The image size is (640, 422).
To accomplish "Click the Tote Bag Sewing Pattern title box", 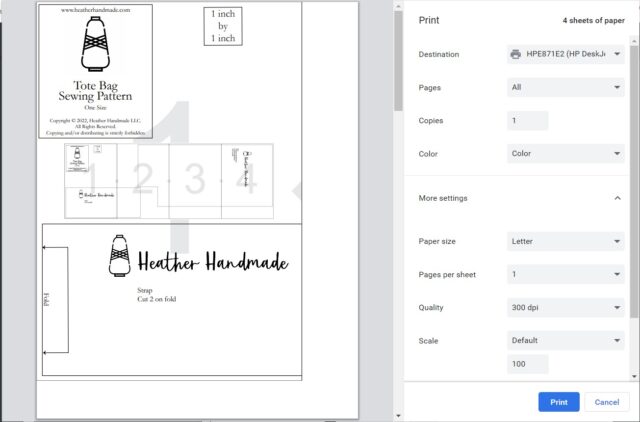I will point(96,71).
